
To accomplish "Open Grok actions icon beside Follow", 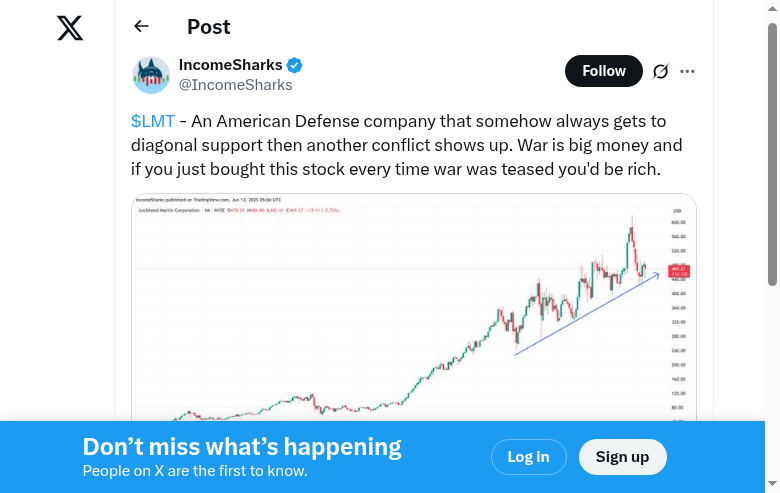I will (x=660, y=71).
